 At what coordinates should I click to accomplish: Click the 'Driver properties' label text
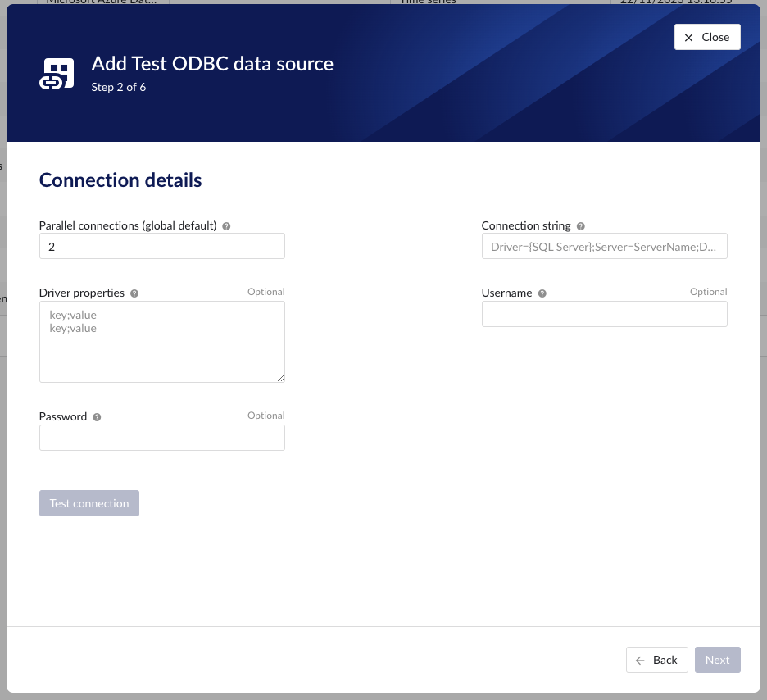click(82, 293)
